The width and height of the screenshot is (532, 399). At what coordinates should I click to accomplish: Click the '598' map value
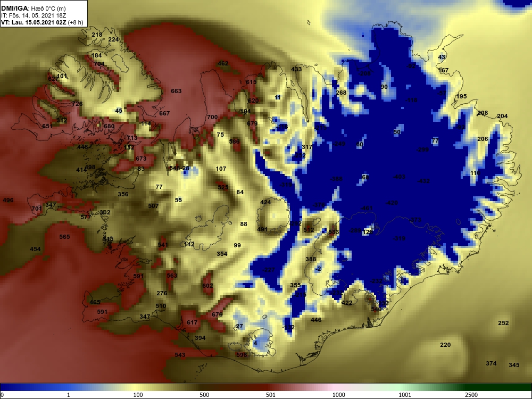click(241, 355)
